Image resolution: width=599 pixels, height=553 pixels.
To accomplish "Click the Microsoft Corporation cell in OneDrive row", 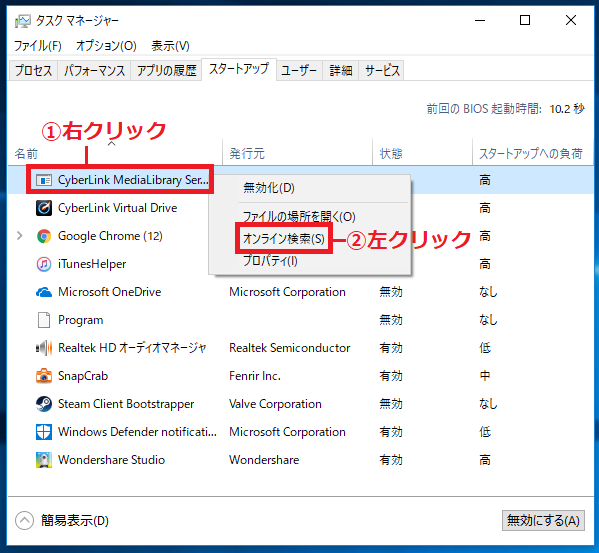I will [287, 292].
